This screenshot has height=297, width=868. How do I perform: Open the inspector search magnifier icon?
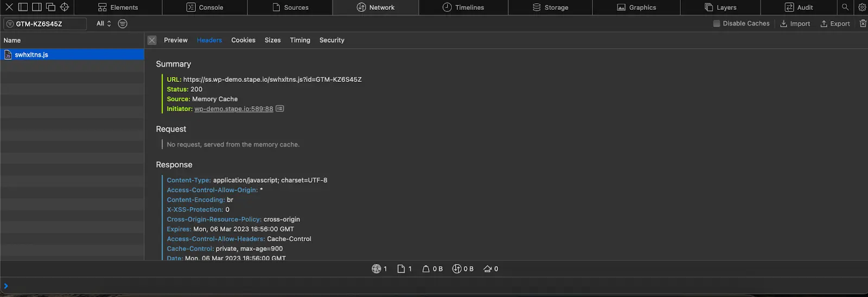[x=845, y=7]
